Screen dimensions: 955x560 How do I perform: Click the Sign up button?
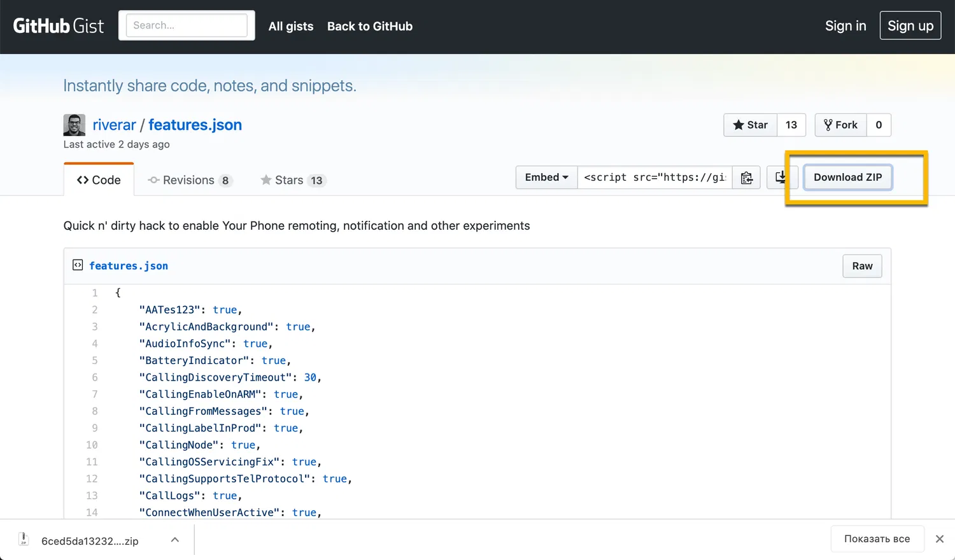coord(910,26)
